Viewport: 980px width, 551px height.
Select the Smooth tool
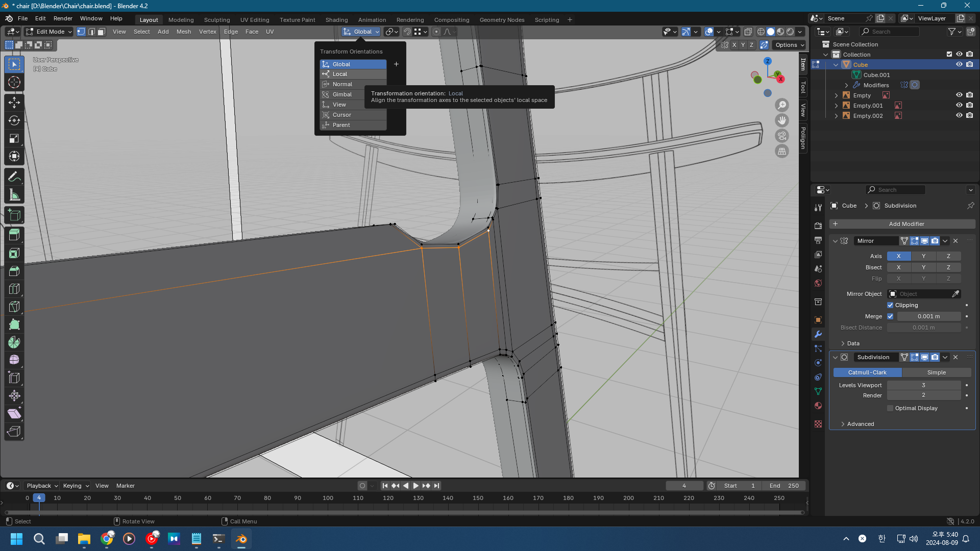tap(14, 360)
